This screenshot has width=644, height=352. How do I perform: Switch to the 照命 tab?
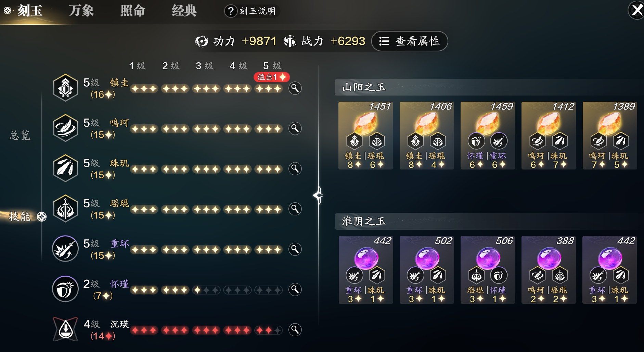tap(133, 11)
